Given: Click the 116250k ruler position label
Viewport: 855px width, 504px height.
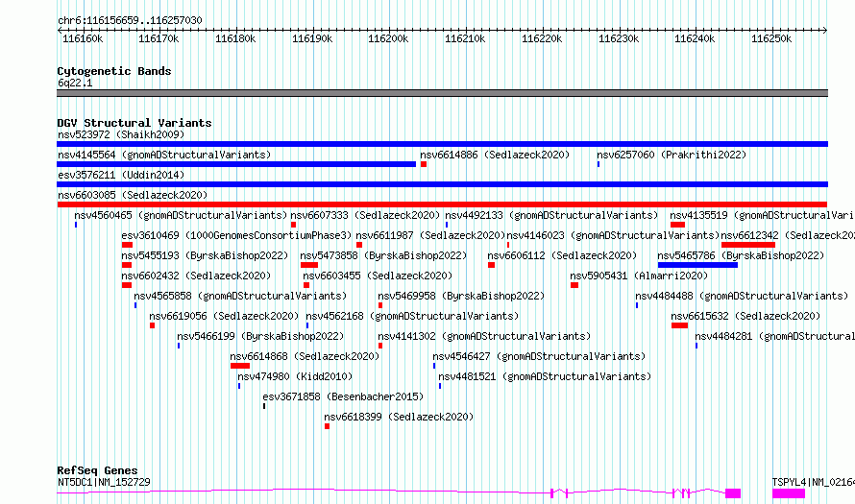Looking at the screenshot, I should (771, 38).
